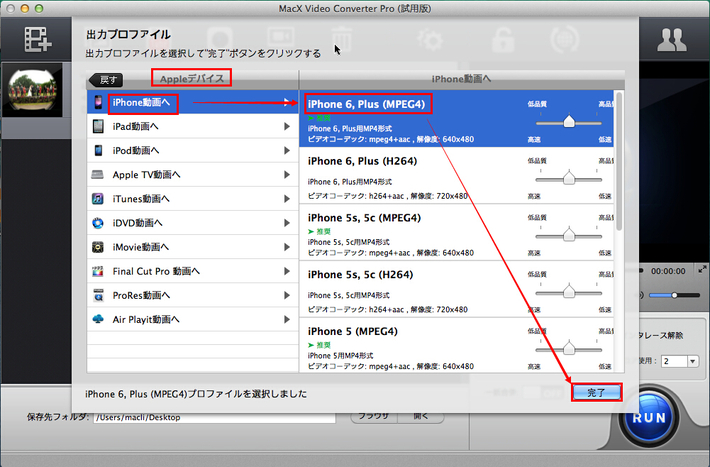Screen dimensions: 710x467
Task: Select Apple TV動画へ category row
Action: [x=192, y=174]
